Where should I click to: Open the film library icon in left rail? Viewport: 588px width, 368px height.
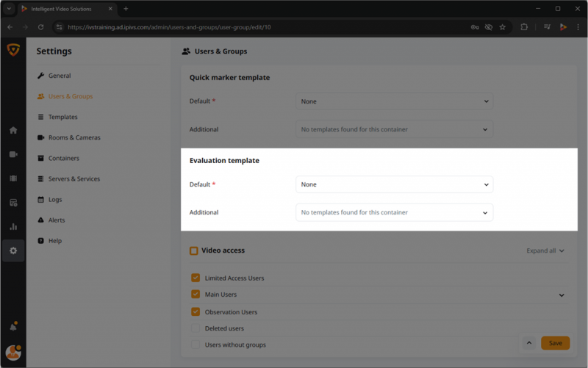click(13, 178)
